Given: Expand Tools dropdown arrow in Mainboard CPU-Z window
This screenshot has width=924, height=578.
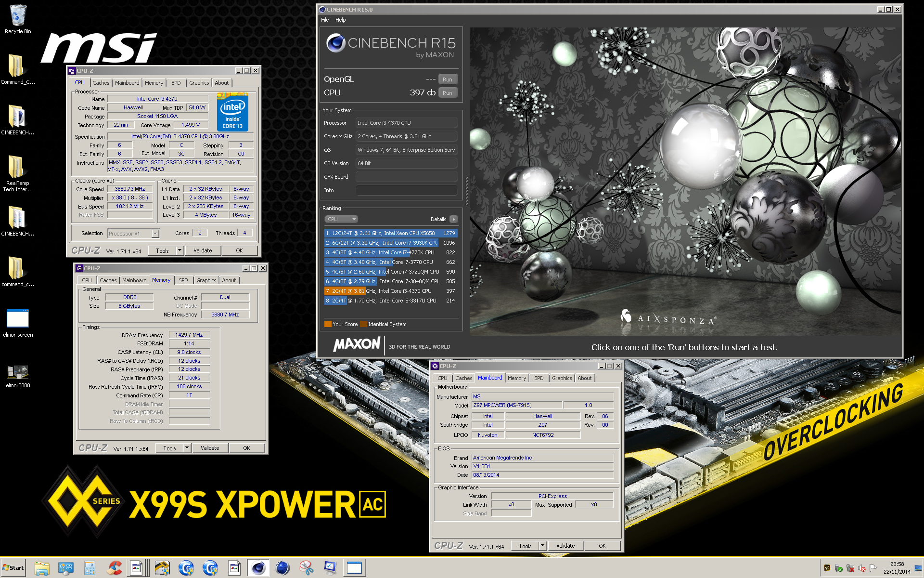Looking at the screenshot, I should [x=542, y=546].
